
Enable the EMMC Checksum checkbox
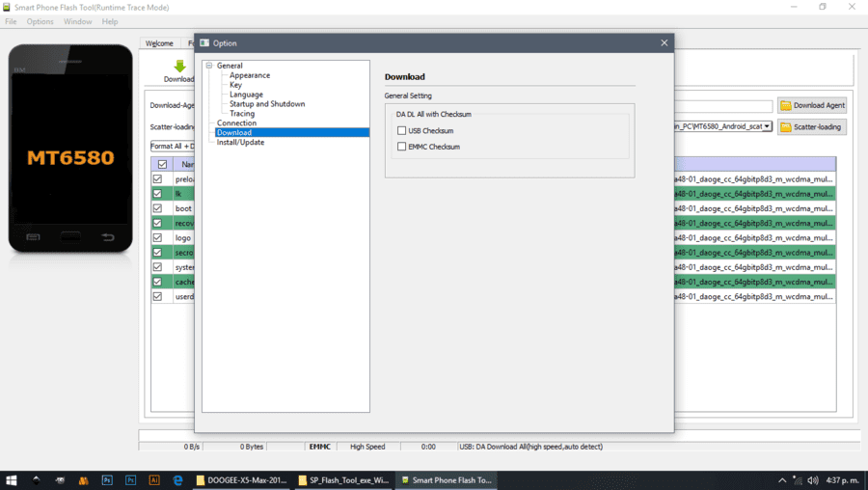click(401, 147)
